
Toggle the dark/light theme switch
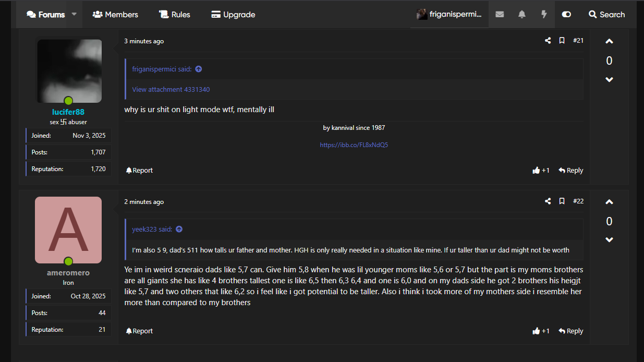tap(566, 15)
